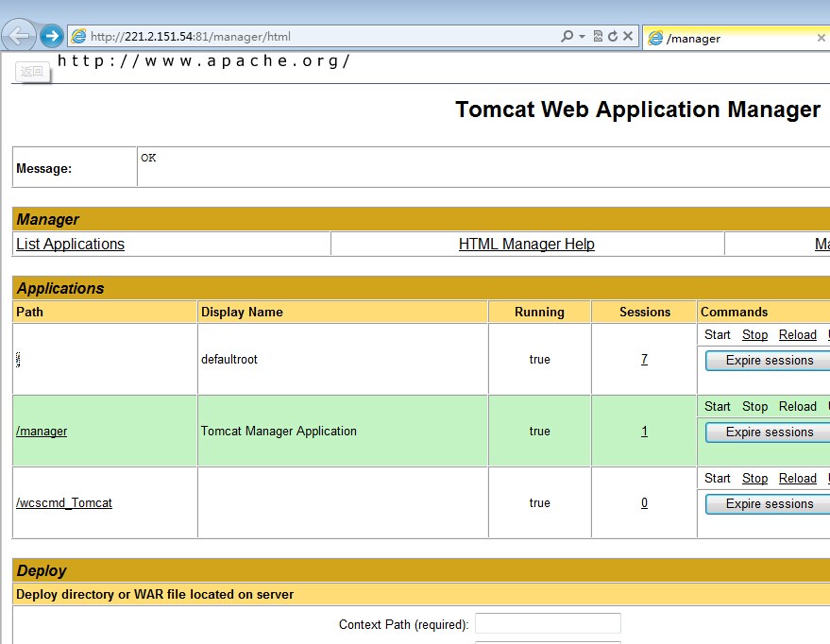Click the 'Tomcat Manager Application' display name
The height and width of the screenshot is (644, 830).
[x=279, y=432]
